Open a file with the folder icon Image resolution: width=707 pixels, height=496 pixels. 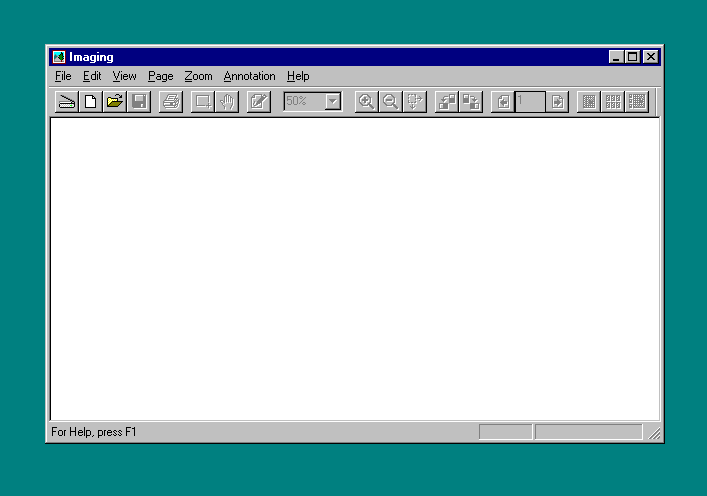pyautogui.click(x=115, y=101)
